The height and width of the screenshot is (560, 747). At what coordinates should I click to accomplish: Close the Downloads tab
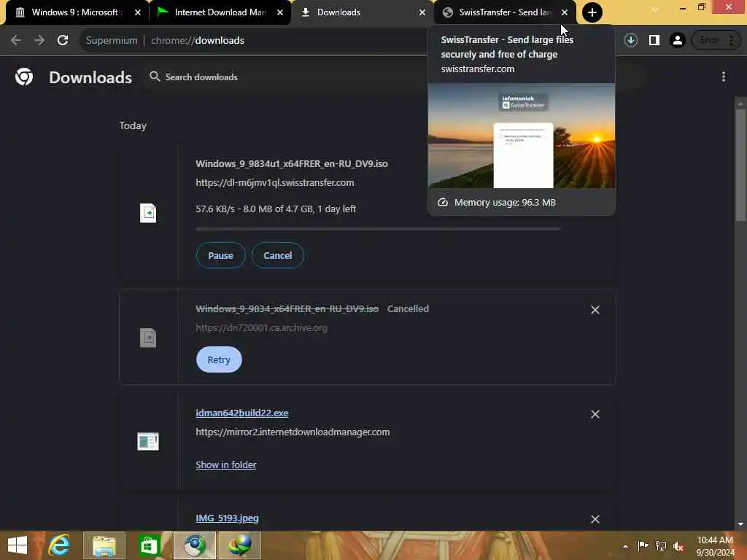tap(422, 12)
